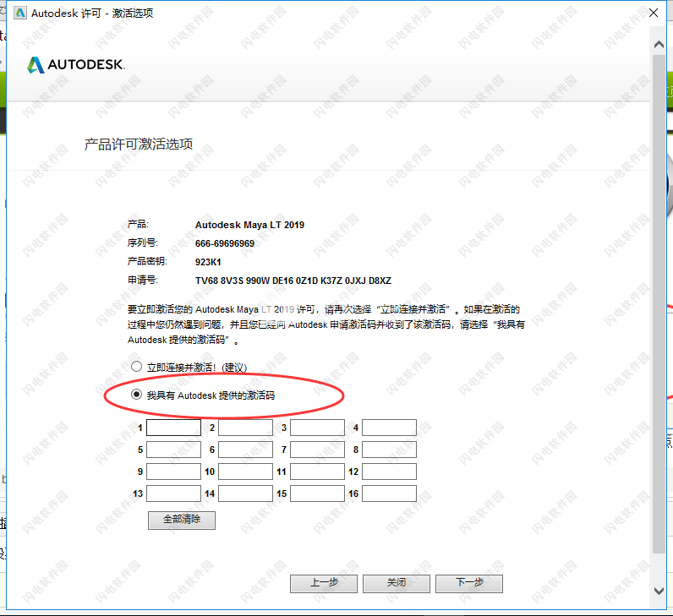Click activation code field 15

(317, 493)
